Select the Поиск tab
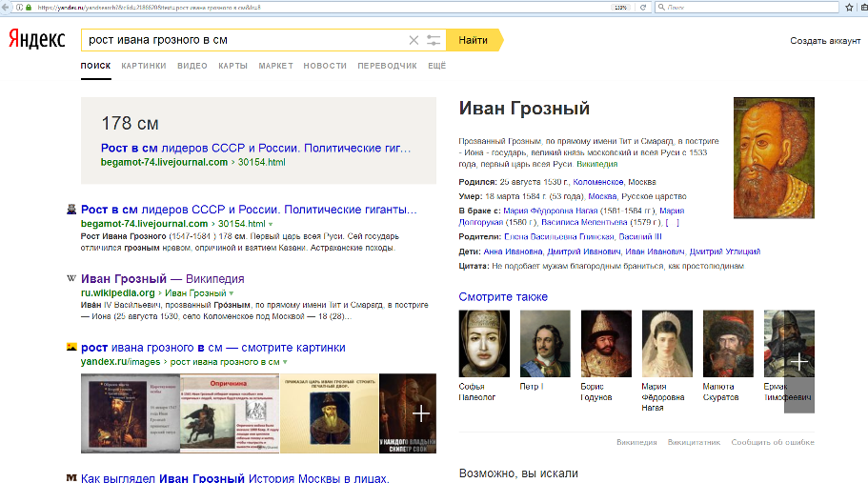This screenshot has height=483, width=868. point(96,66)
